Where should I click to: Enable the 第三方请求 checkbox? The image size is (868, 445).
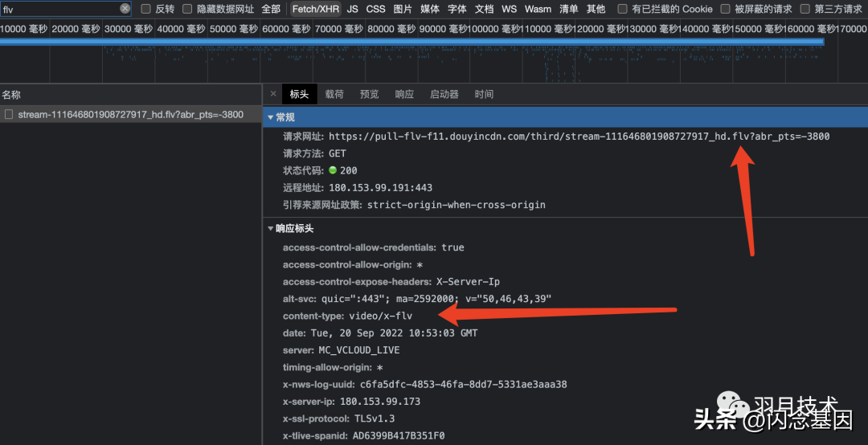(805, 9)
